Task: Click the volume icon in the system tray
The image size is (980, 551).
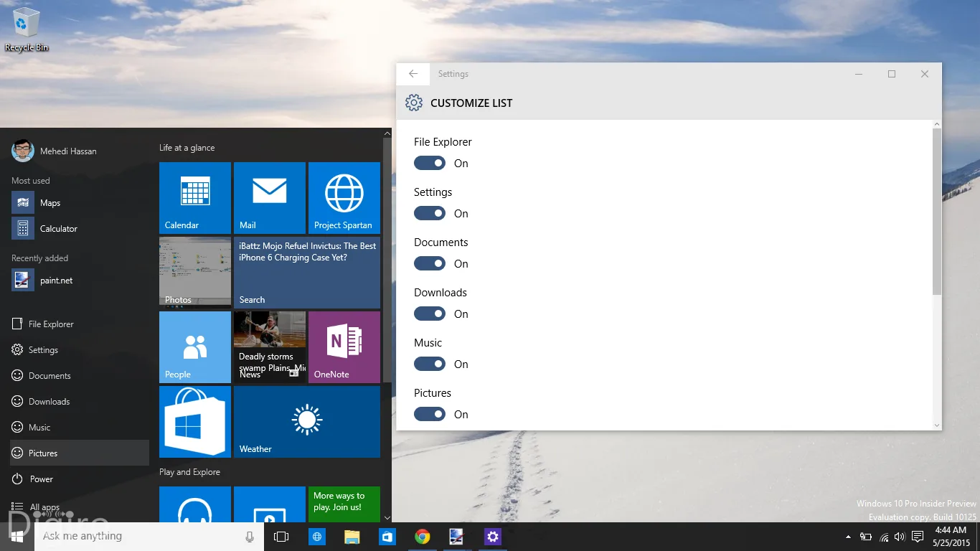Action: click(x=900, y=537)
